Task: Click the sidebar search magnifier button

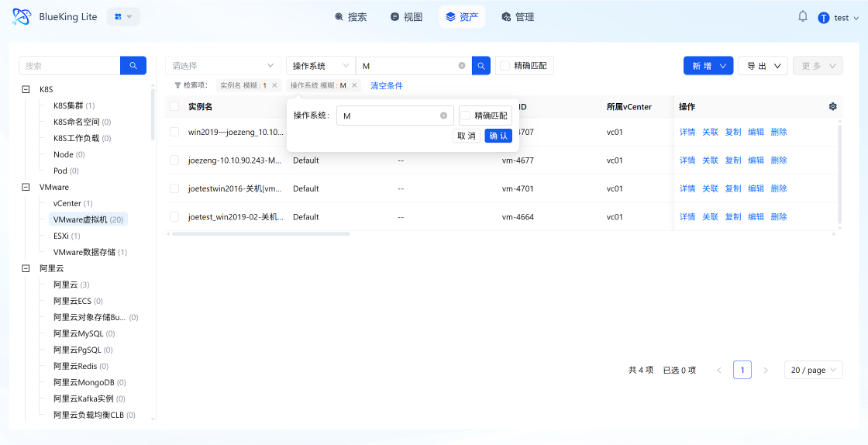Action: 133,65
